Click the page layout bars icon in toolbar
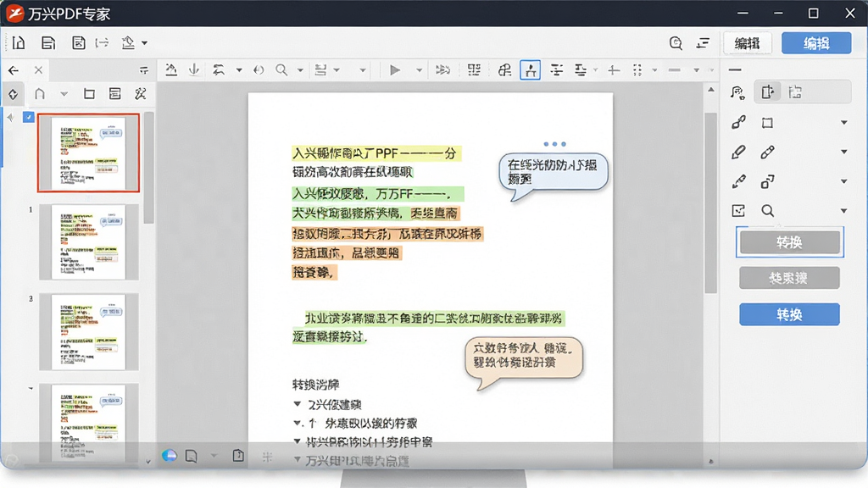The width and height of the screenshot is (868, 488). point(320,69)
